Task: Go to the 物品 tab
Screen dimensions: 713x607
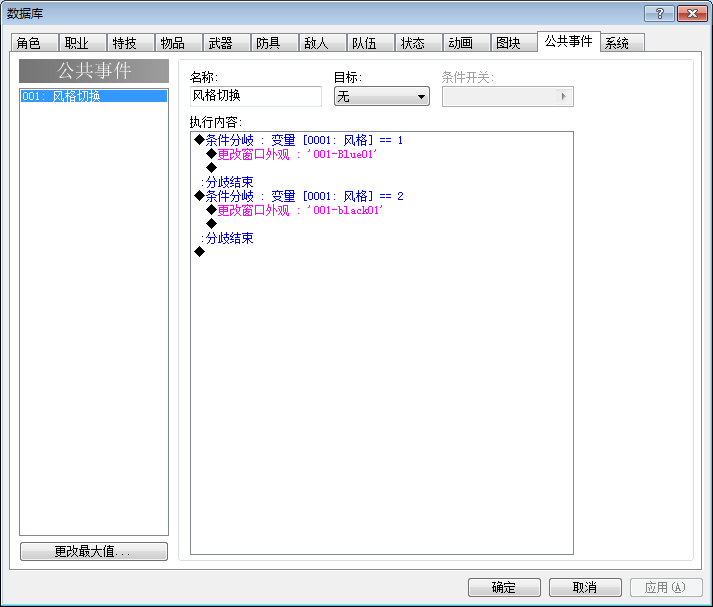Action: [x=179, y=43]
